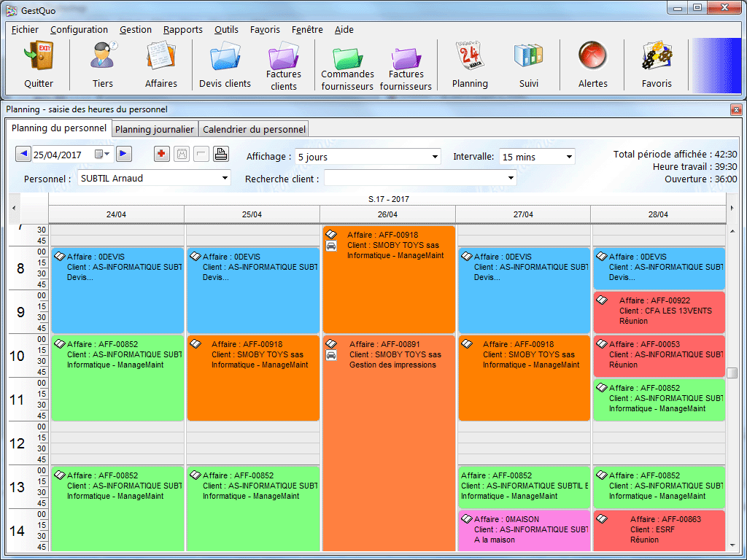Image resolution: width=747 pixels, height=560 pixels.
Task: Expand the Affichage dropdown
Action: tap(436, 157)
